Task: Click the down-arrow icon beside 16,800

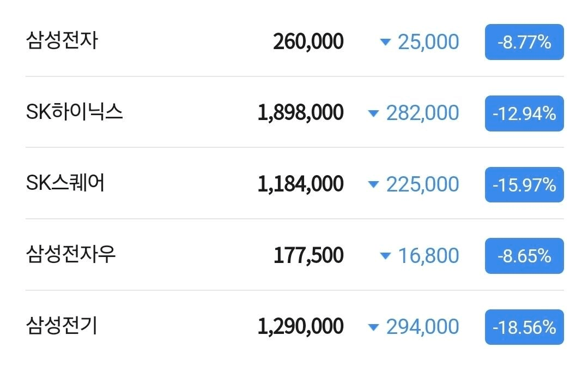Action: coord(385,256)
